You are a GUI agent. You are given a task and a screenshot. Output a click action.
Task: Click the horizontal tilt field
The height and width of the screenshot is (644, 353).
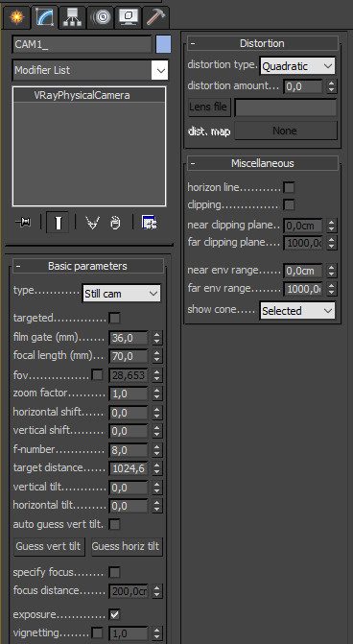129,506
